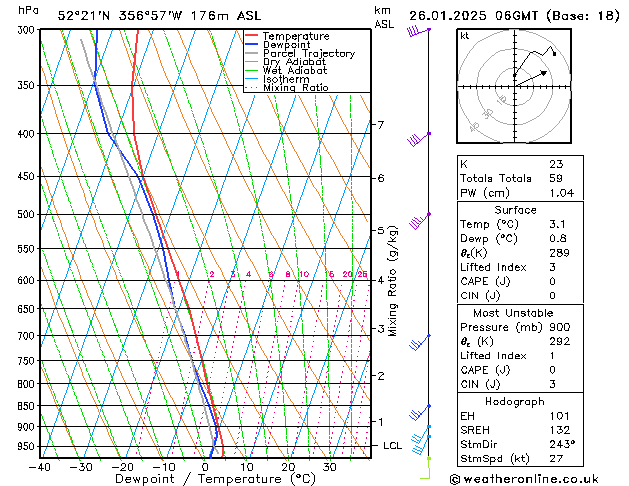Click the red Temperature legend line
Viewport: 629px width, 486px height.
[x=252, y=36]
